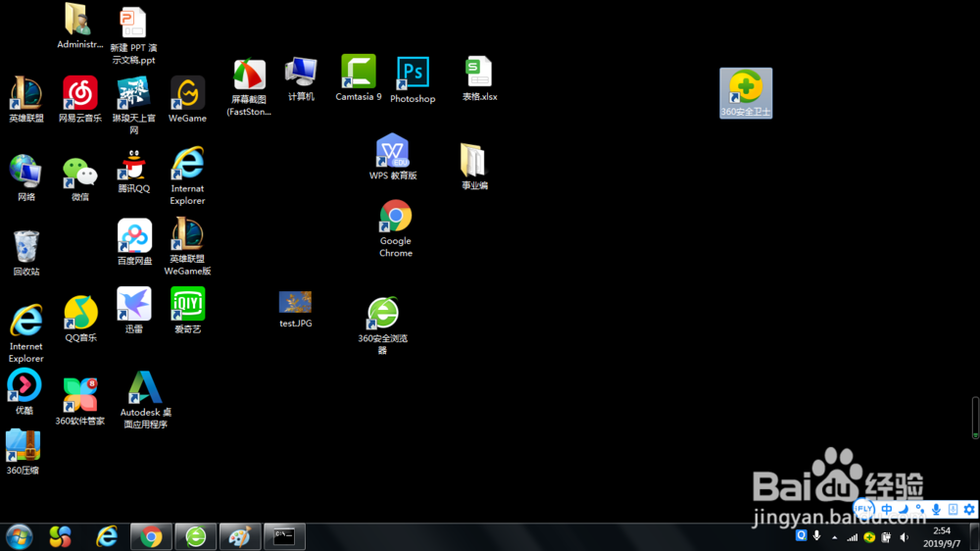Launch 腾讯QQ shortcut
Image resolution: width=980 pixels, height=551 pixels.
(x=133, y=171)
